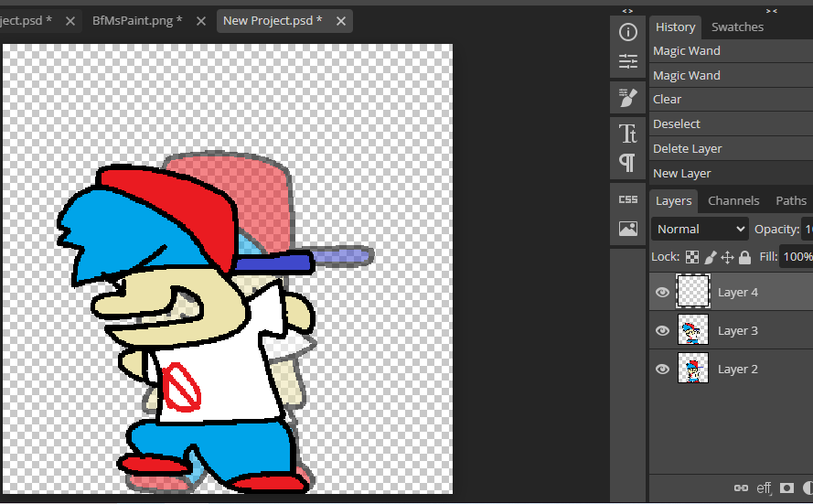Open the Info panel icon
The image size is (813, 504).
point(628,32)
